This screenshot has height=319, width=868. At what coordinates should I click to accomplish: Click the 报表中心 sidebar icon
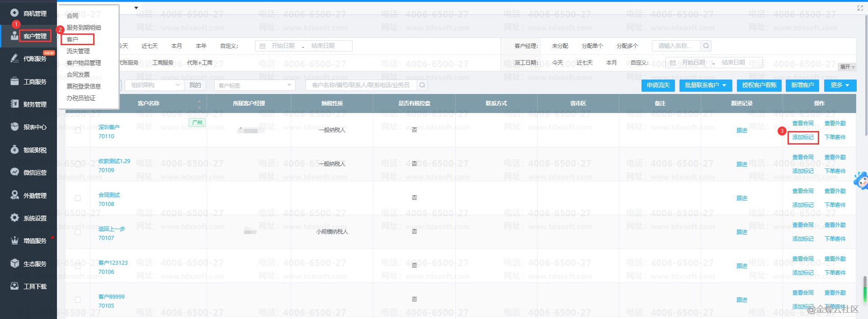point(14,127)
